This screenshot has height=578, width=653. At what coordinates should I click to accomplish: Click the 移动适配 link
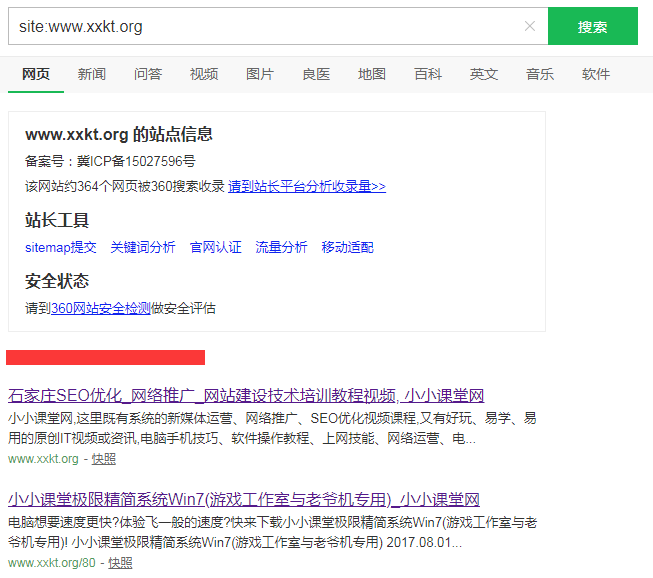(347, 247)
